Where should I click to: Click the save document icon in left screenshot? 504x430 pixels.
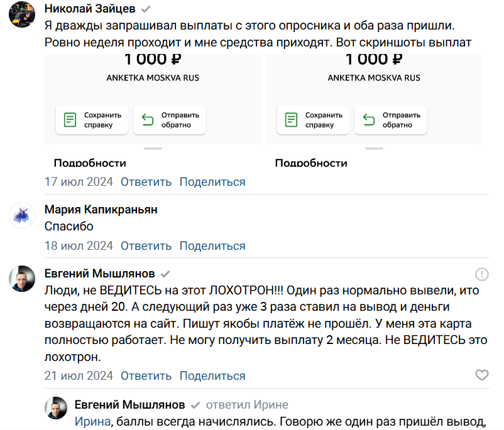click(x=70, y=119)
